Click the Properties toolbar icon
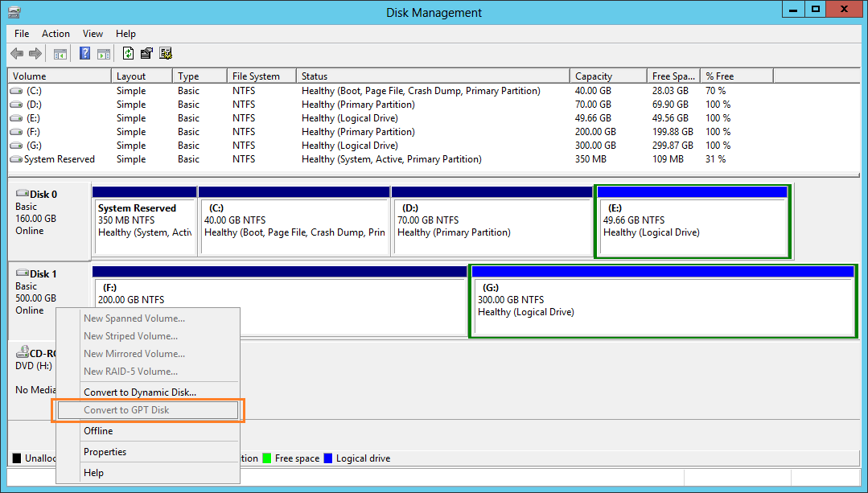868x493 pixels. tap(146, 53)
